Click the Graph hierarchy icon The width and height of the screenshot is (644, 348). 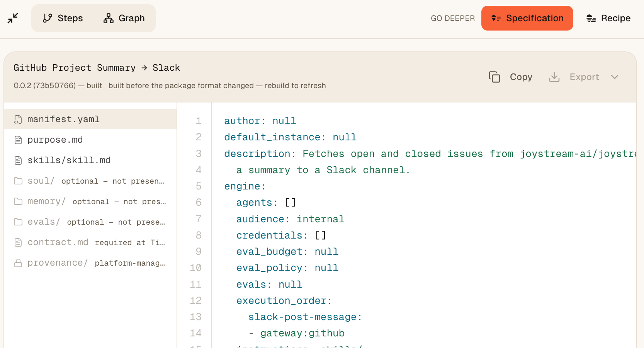pos(109,18)
